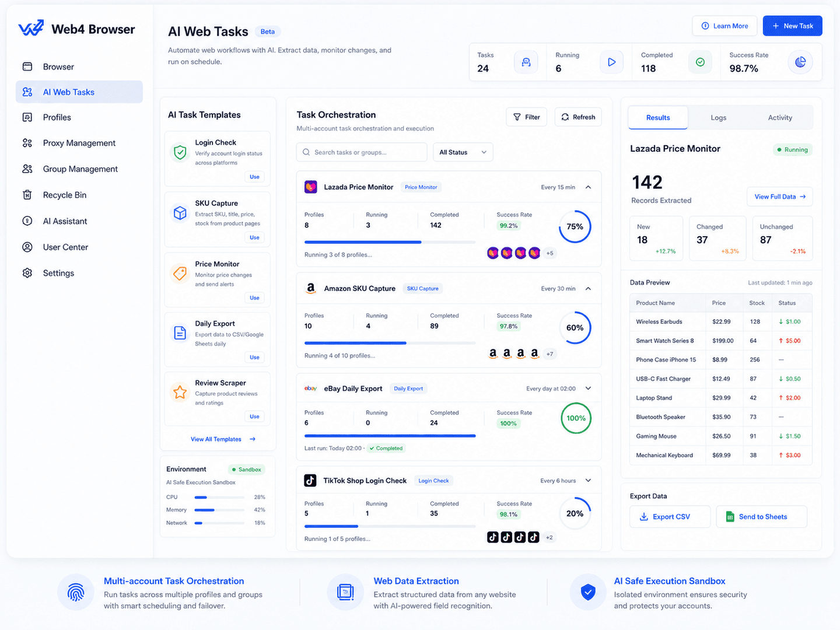The height and width of the screenshot is (630, 840).
Task: Use the Review Scraper template
Action: click(255, 416)
